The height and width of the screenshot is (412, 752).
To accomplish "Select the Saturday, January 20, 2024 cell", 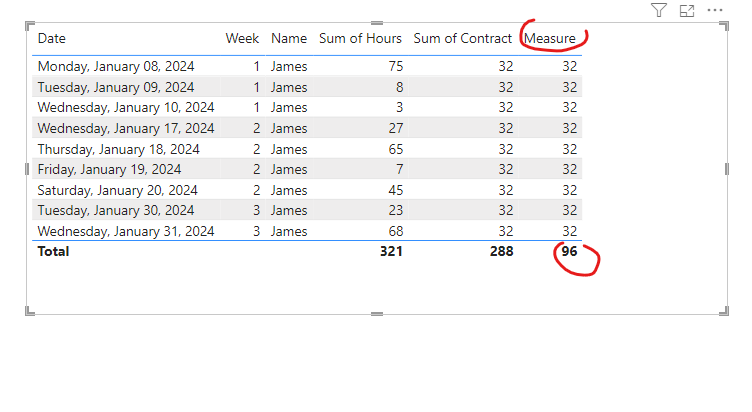I will (x=118, y=190).
